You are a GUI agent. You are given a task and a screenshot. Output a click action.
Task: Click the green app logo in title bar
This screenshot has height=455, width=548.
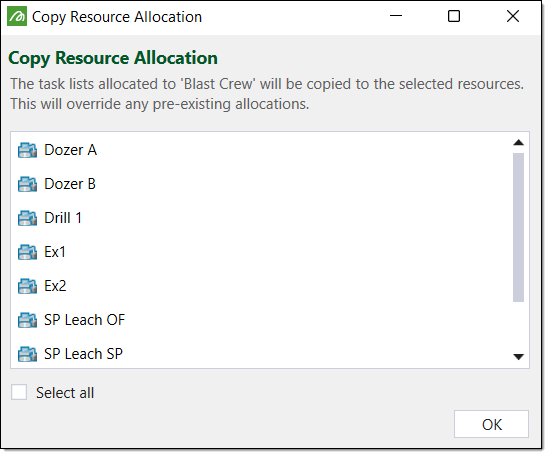[17, 17]
